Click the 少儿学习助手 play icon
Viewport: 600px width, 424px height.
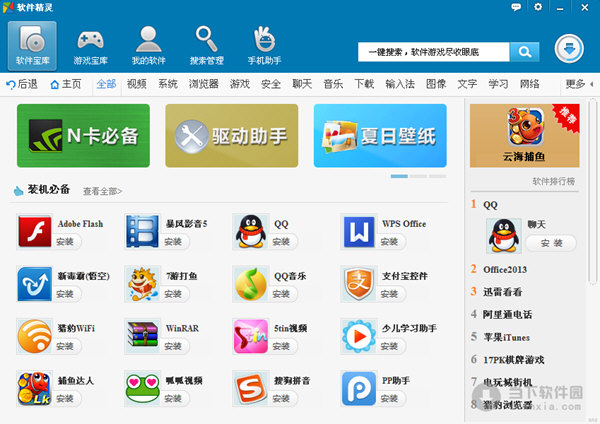pyautogui.click(x=359, y=336)
